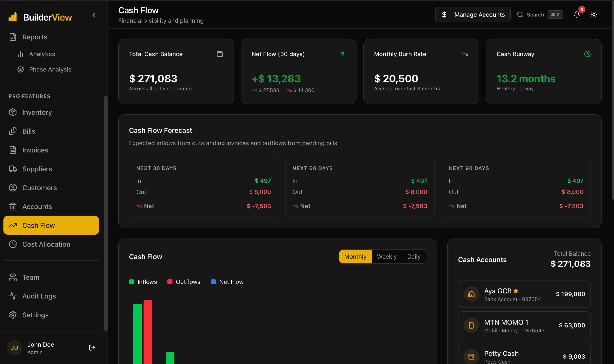Click the Cash Flow trend icon
614x364 pixels.
click(13, 225)
